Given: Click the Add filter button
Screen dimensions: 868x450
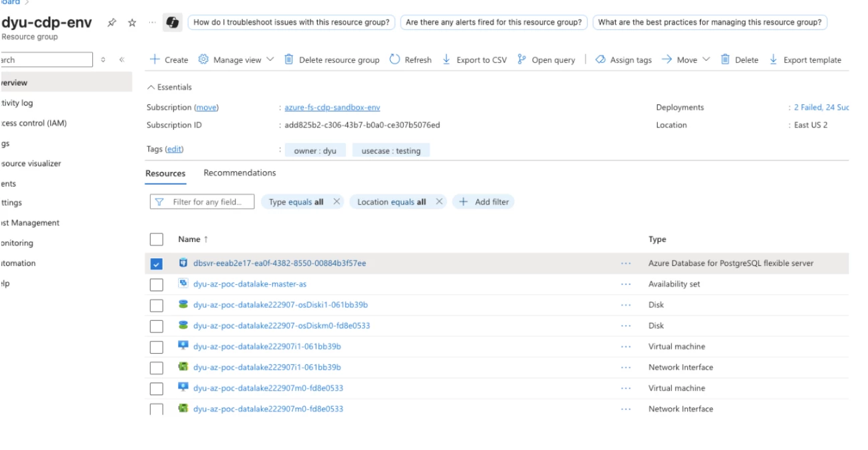Looking at the screenshot, I should click(483, 202).
